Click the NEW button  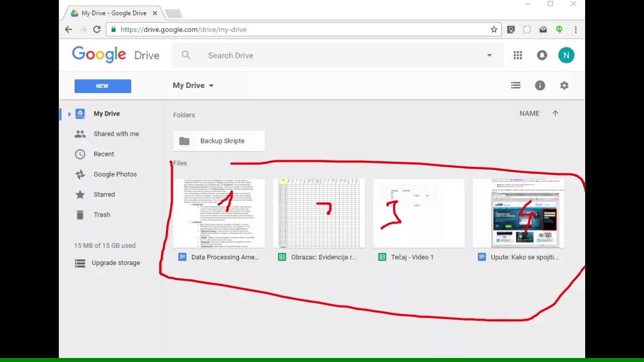pos(103,86)
